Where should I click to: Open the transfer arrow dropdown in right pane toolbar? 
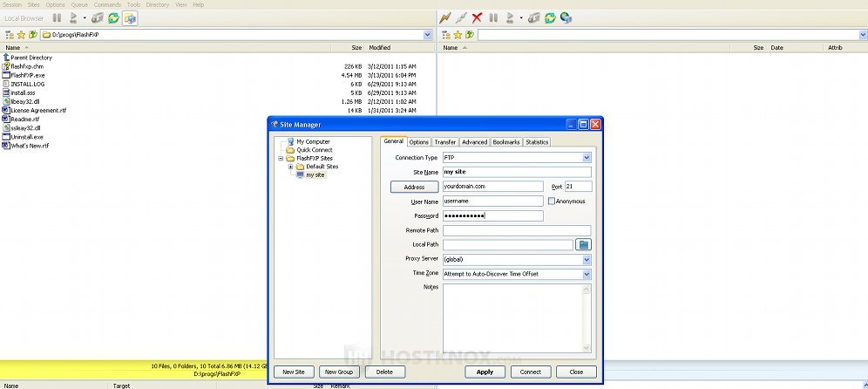point(521,18)
